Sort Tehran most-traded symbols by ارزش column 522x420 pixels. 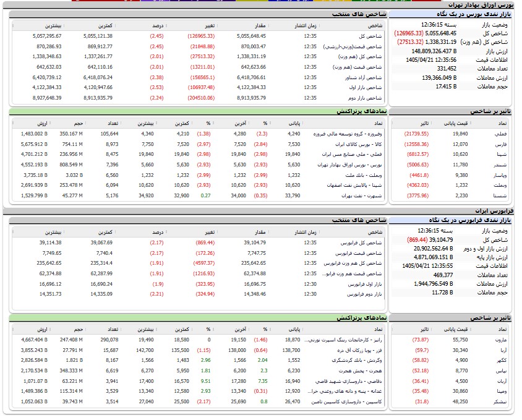coord(42,124)
